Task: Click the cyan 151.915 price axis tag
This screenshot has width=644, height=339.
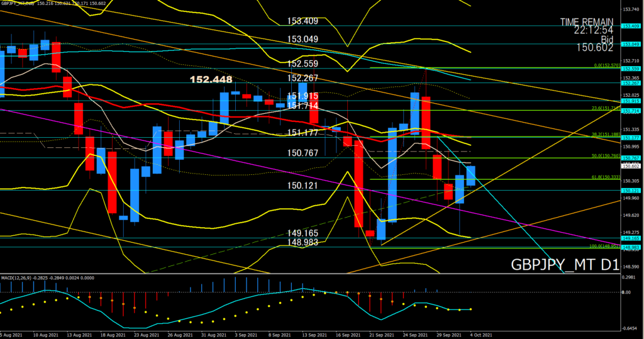Action: tap(631, 101)
